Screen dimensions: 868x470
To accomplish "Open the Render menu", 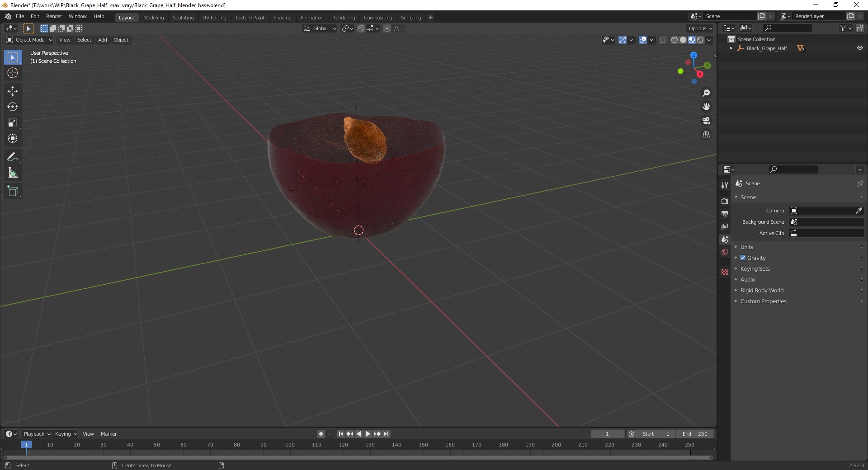I will click(54, 16).
